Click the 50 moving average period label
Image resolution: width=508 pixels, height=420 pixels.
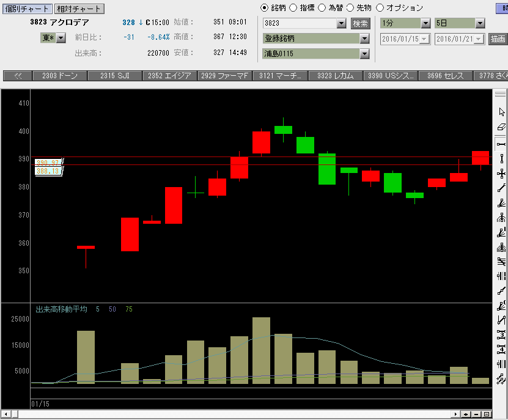(x=112, y=309)
